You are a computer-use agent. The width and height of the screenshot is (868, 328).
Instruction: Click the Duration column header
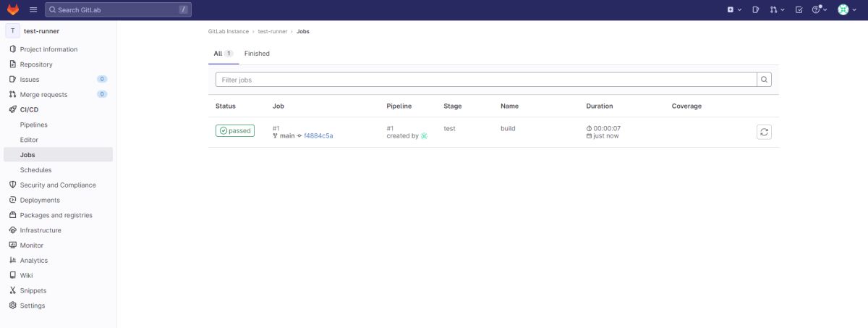pyautogui.click(x=600, y=106)
